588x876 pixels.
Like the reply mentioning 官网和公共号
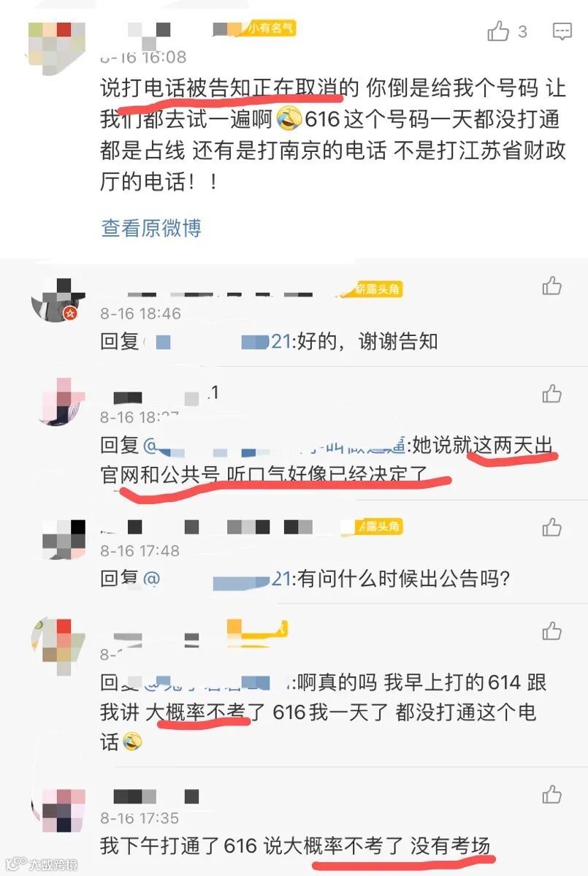point(551,393)
